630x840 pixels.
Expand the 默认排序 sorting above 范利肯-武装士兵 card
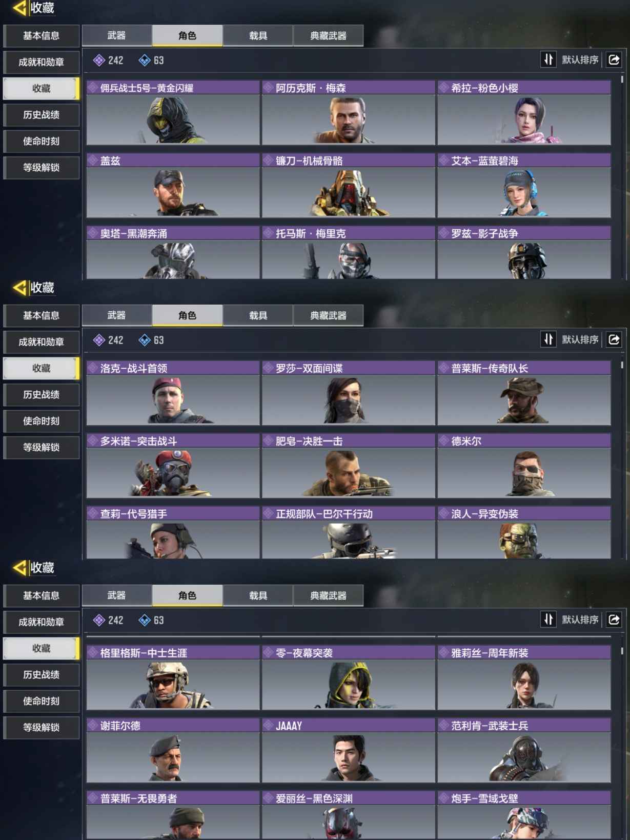(x=580, y=619)
